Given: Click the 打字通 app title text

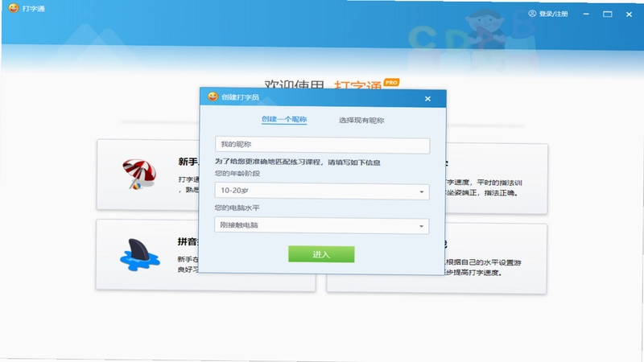Looking at the screenshot, I should (33, 9).
